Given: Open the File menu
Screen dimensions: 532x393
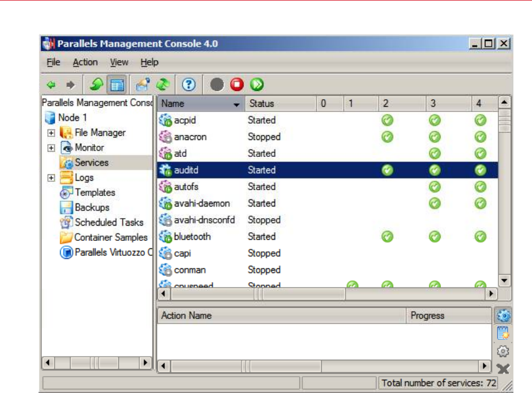Looking at the screenshot, I should click(53, 62).
